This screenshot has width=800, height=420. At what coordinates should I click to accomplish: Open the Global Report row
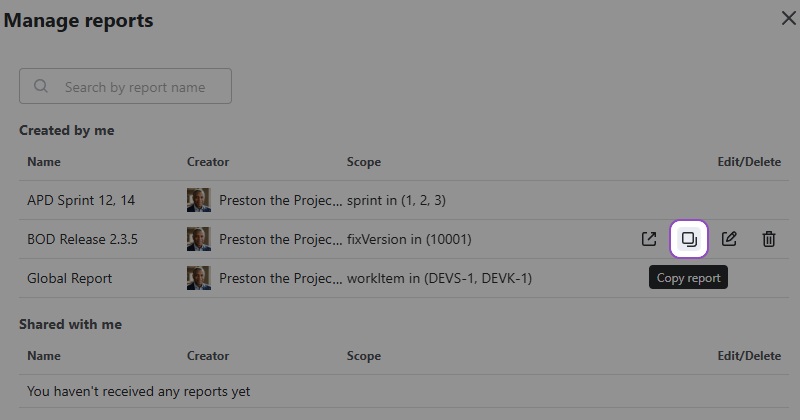[x=69, y=278]
